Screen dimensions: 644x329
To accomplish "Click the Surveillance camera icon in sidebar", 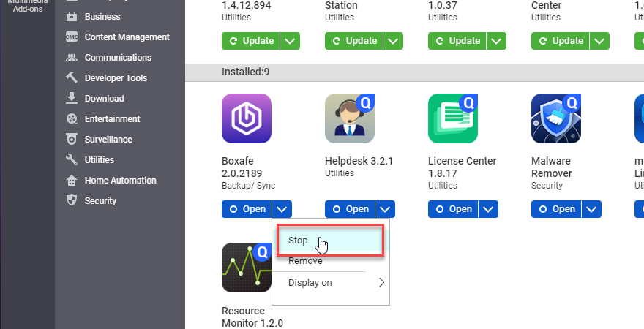I will coord(72,140).
